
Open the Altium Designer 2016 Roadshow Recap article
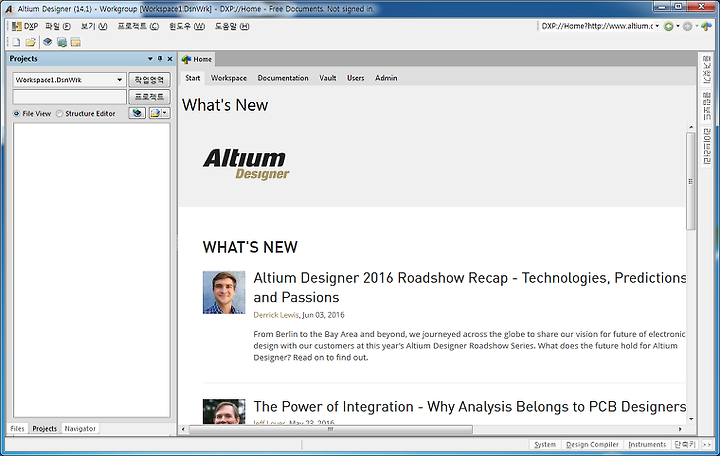click(x=469, y=287)
